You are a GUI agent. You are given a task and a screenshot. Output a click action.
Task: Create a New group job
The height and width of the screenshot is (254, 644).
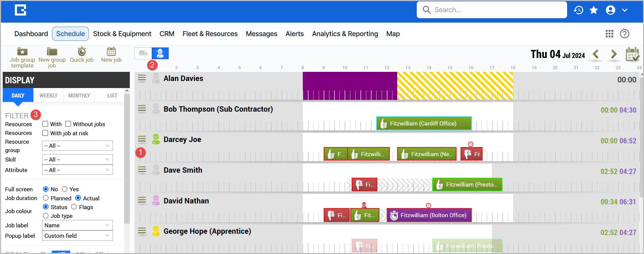click(x=52, y=52)
